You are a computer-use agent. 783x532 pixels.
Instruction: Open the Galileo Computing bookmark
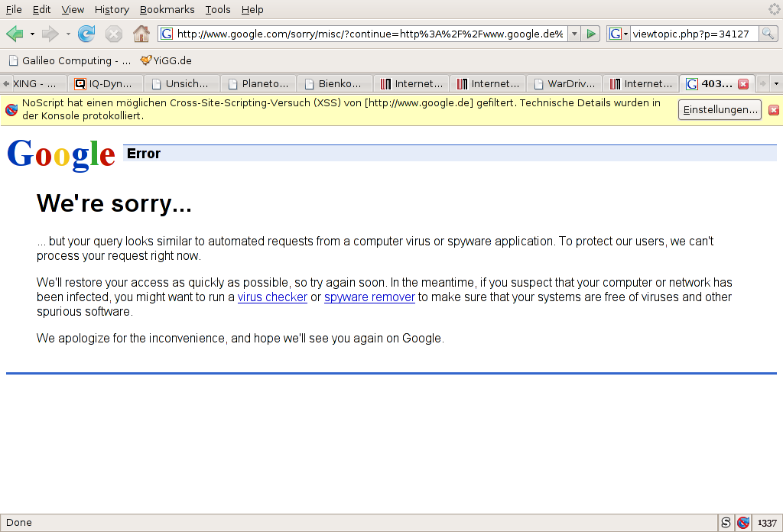point(70,61)
